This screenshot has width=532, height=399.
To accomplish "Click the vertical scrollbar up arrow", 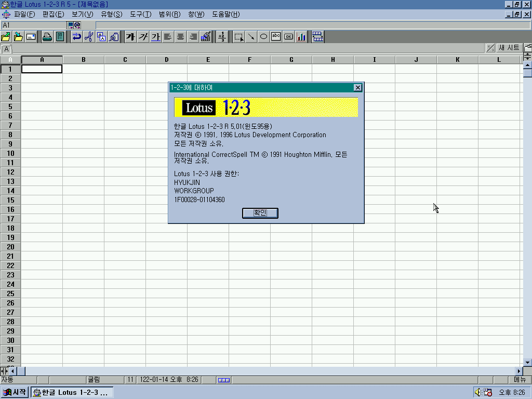I will (527, 65).
